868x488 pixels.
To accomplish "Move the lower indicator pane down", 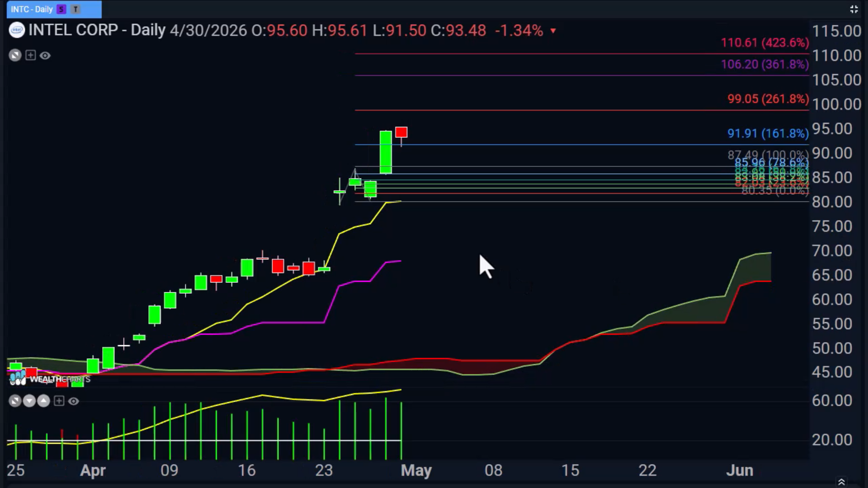I will 29,401.
